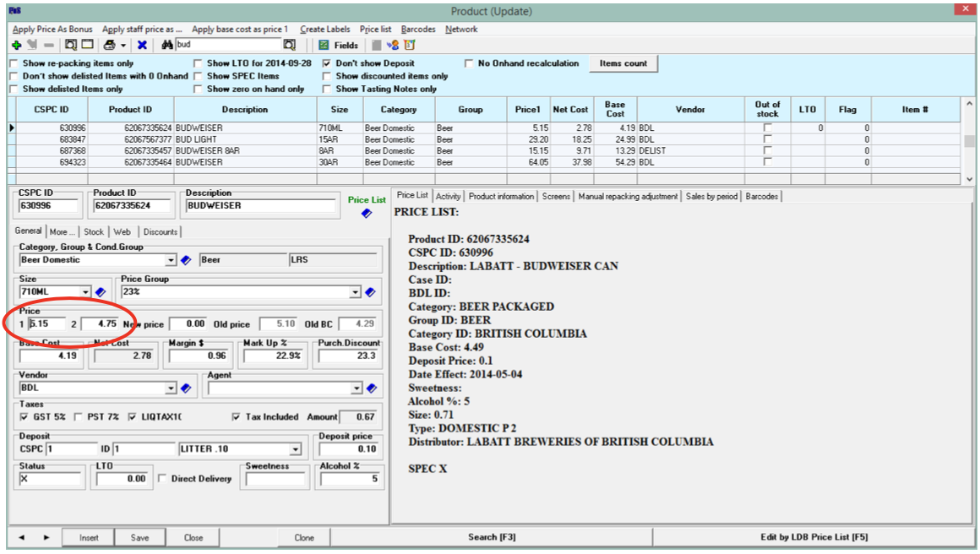Click the grey minus remove icon
The image size is (980, 554).
point(49,45)
